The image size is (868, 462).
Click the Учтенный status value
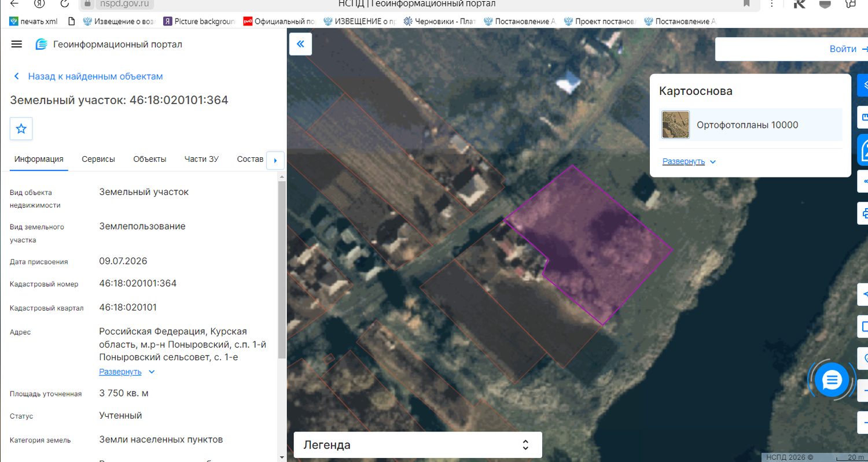[x=120, y=416]
